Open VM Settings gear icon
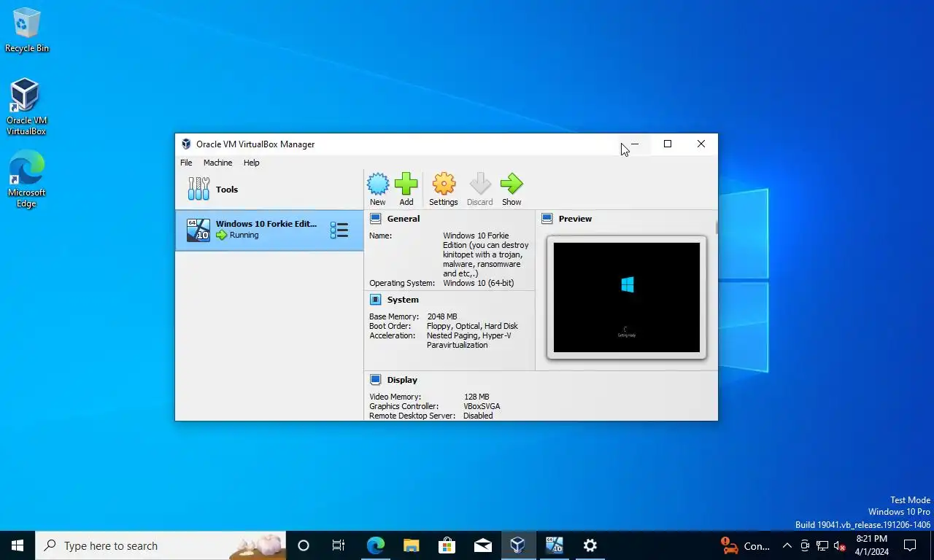 tap(444, 184)
